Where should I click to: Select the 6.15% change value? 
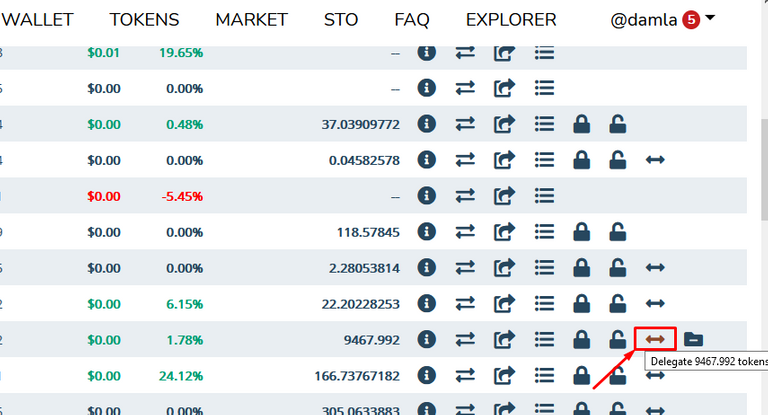point(185,304)
